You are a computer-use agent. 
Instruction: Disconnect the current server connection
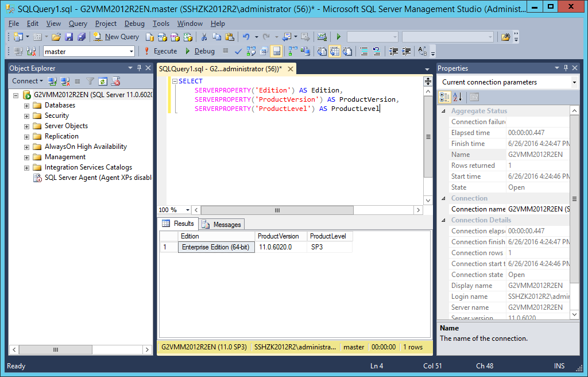tap(65, 81)
